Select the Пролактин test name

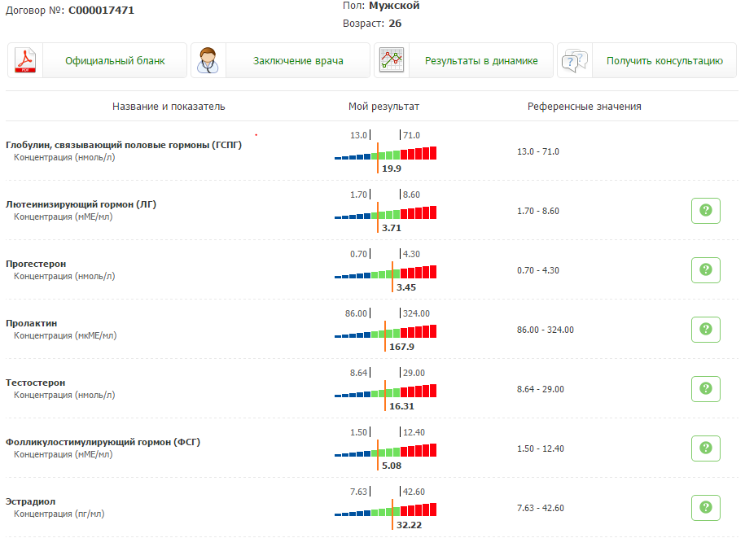click(31, 323)
